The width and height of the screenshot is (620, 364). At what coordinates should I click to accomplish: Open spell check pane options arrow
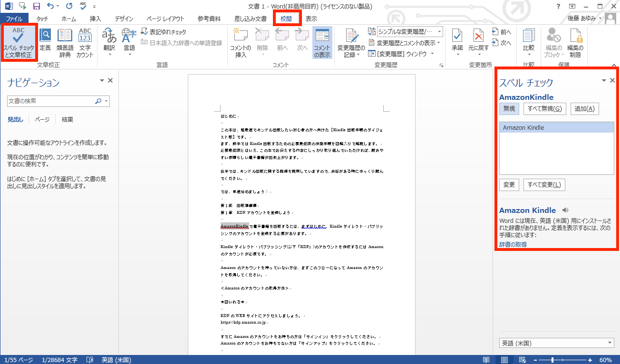click(604, 80)
